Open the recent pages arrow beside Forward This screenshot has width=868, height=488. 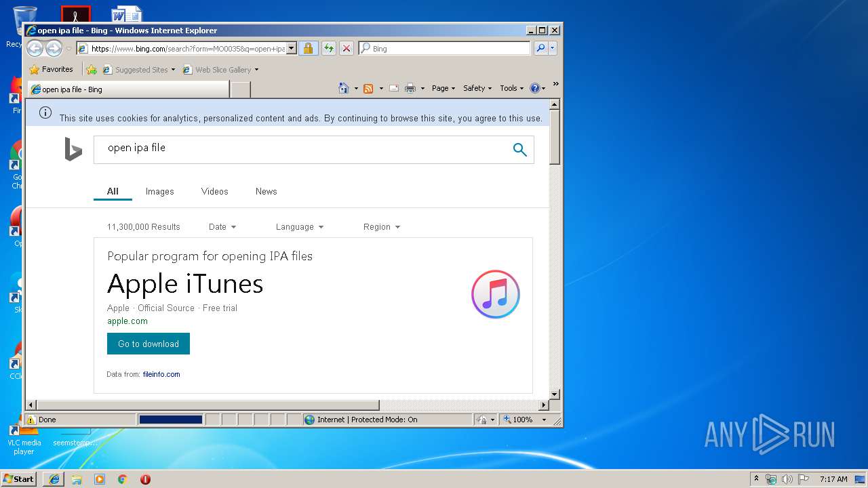[68, 49]
